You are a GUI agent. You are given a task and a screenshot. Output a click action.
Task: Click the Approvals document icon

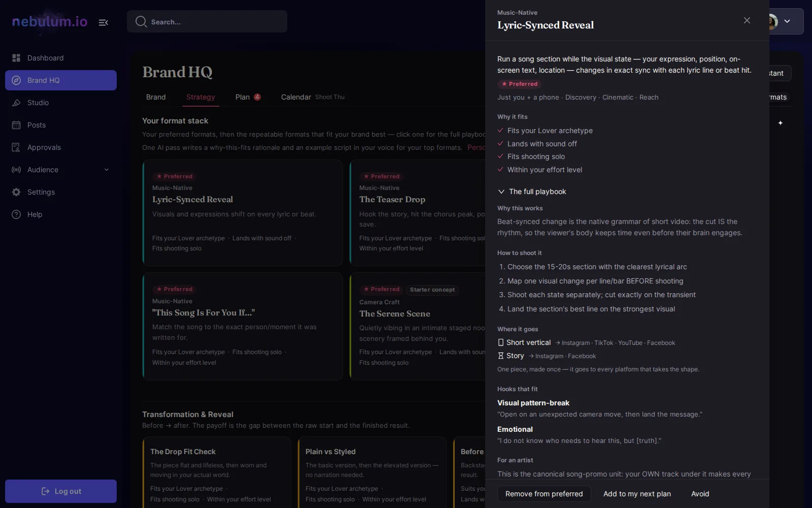pos(16,147)
